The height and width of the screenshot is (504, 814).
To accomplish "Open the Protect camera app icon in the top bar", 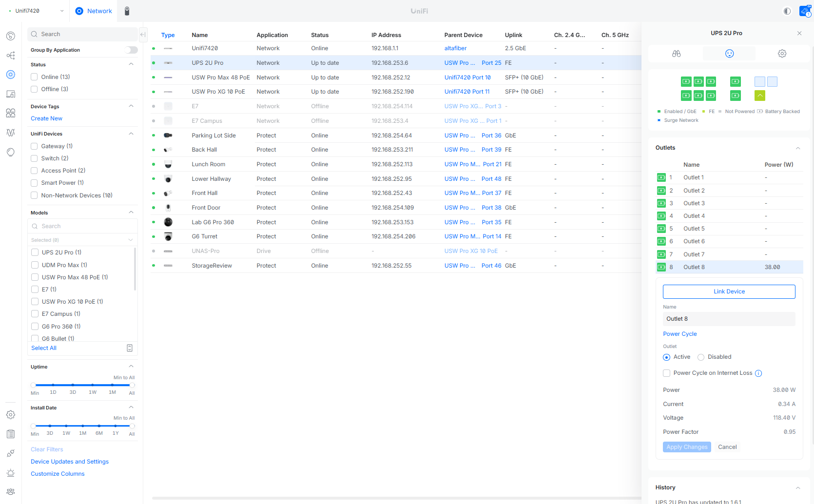I will (127, 11).
